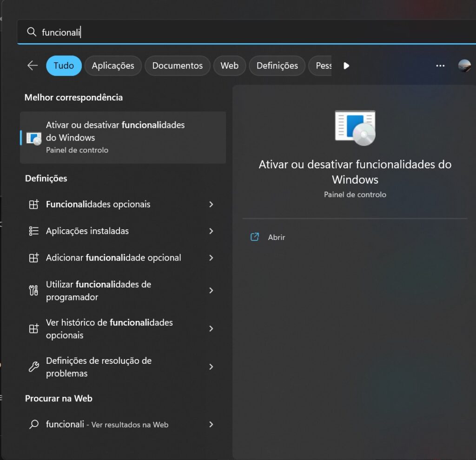This screenshot has width=476, height=460.
Task: Switch to the 'Aplicações' filter tab
Action: pos(113,66)
